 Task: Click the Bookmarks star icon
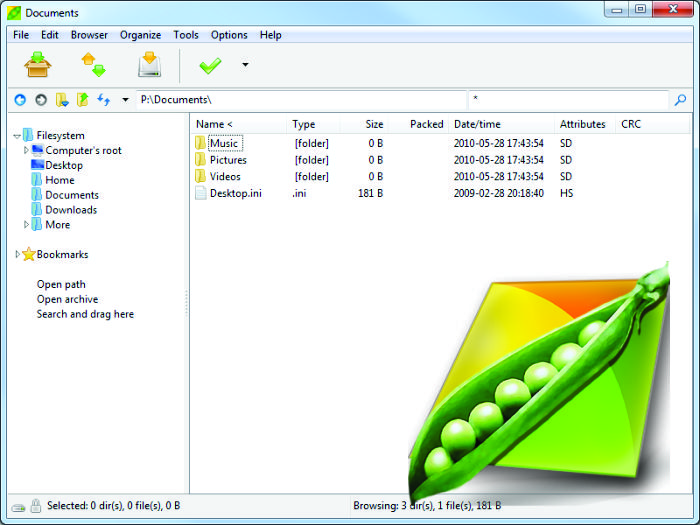tap(29, 254)
